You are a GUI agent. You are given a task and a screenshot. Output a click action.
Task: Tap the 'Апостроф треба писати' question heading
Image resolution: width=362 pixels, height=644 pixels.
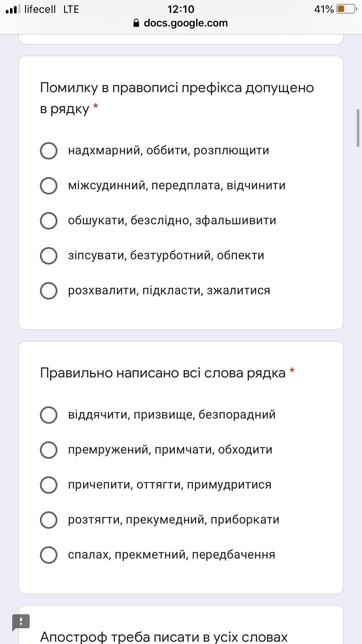(x=164, y=636)
